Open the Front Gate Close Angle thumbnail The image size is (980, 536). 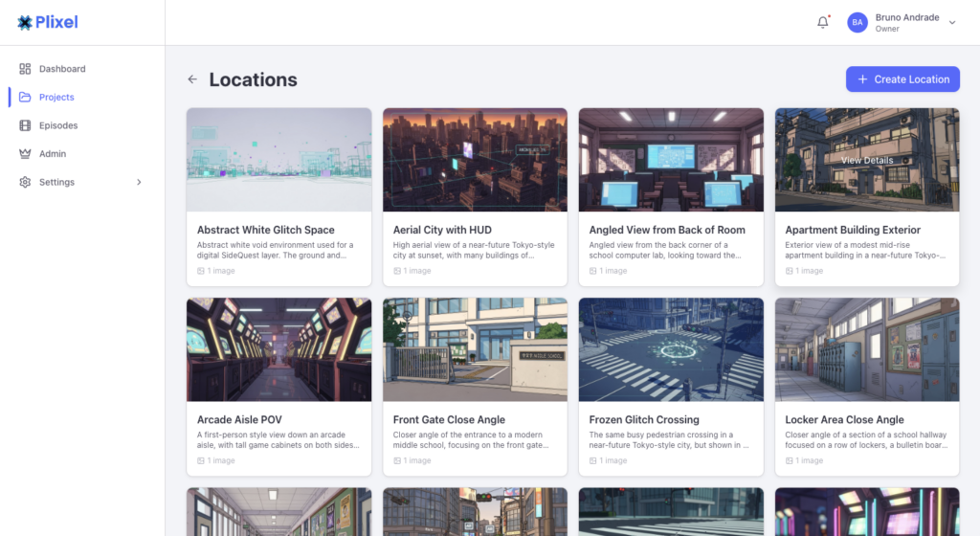coord(475,349)
